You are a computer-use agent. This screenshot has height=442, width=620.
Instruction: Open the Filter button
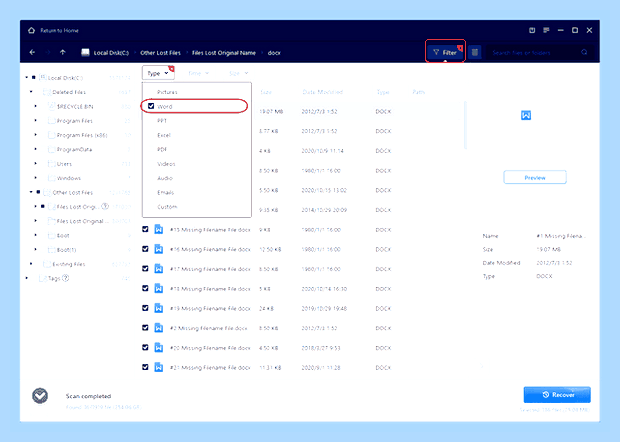[x=445, y=52]
